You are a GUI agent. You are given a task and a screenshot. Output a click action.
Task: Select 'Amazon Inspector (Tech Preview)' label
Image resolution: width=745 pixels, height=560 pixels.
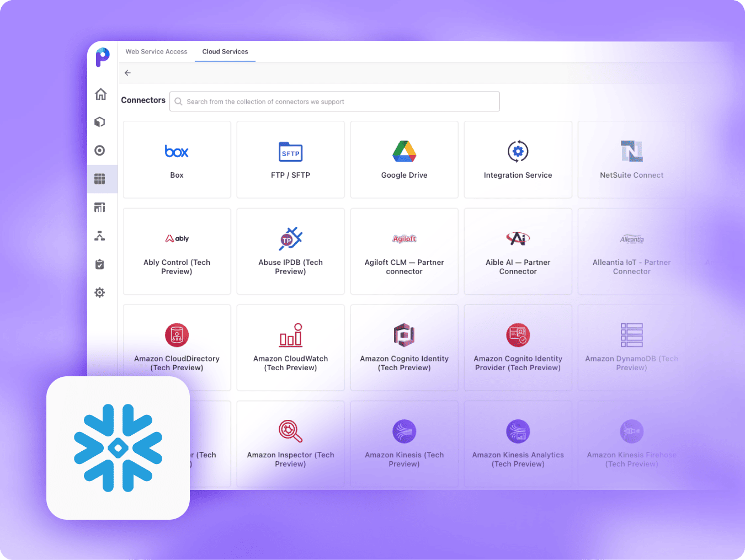pos(291,459)
